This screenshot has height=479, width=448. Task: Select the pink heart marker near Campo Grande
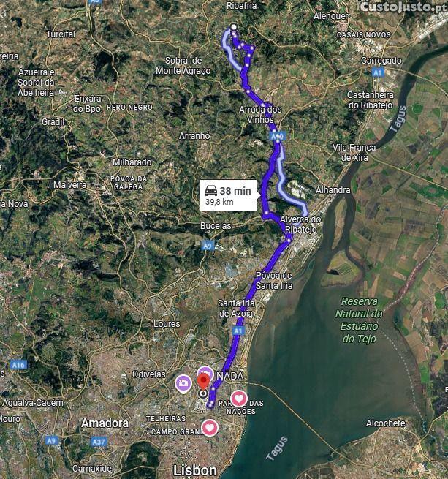tap(210, 427)
